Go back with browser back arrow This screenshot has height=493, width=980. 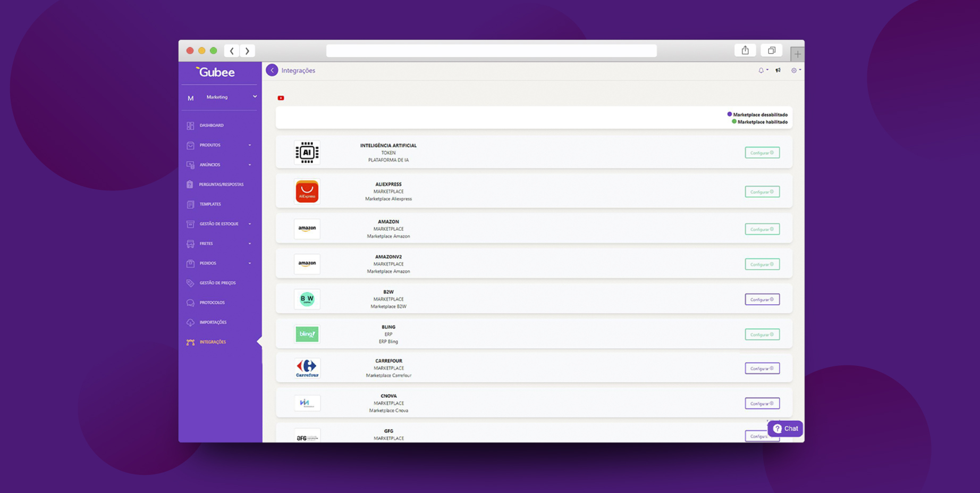(x=232, y=51)
